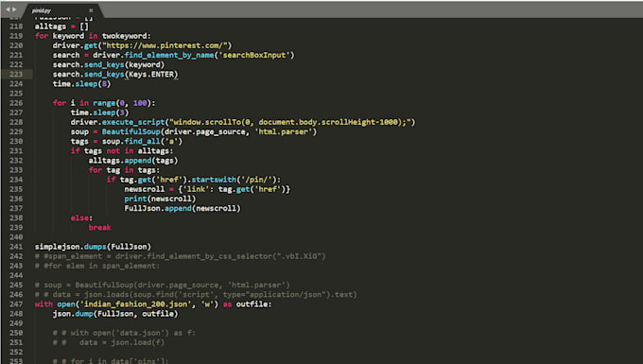Click 'for keyword in twokeyword:' line

coord(93,36)
